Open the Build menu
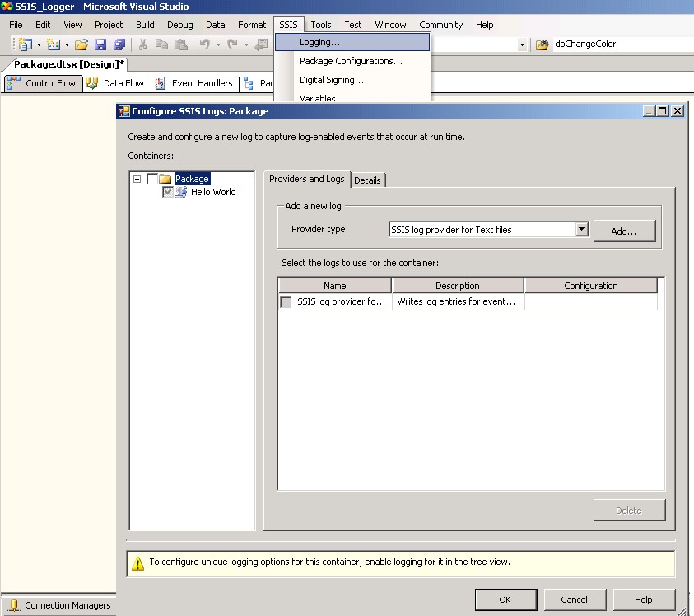The width and height of the screenshot is (694, 616). point(145,25)
